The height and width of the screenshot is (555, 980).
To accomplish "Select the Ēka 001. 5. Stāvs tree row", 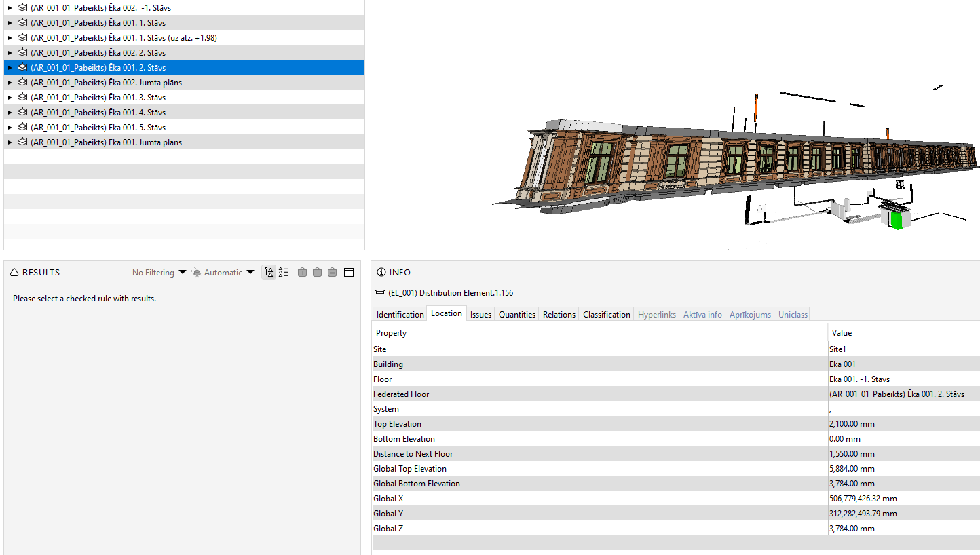I will [184, 128].
